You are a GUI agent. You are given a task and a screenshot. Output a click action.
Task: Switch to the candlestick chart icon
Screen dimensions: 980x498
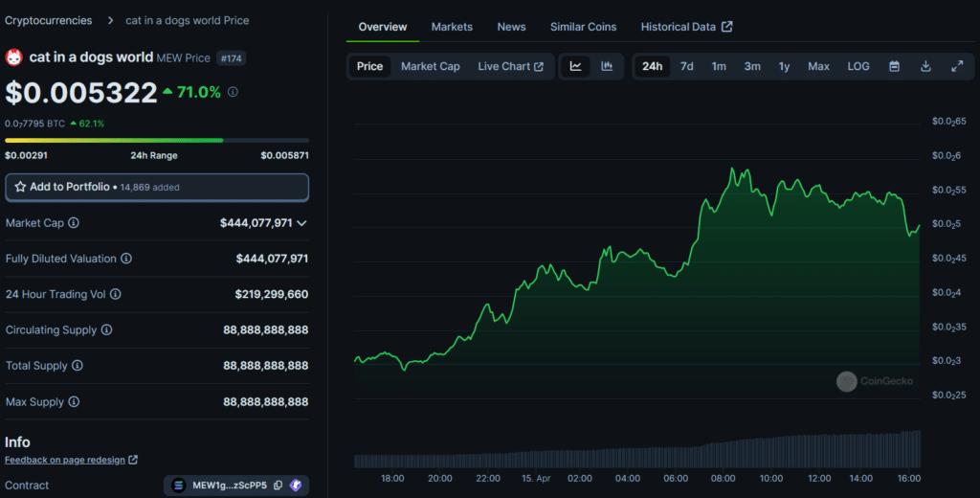(x=607, y=66)
